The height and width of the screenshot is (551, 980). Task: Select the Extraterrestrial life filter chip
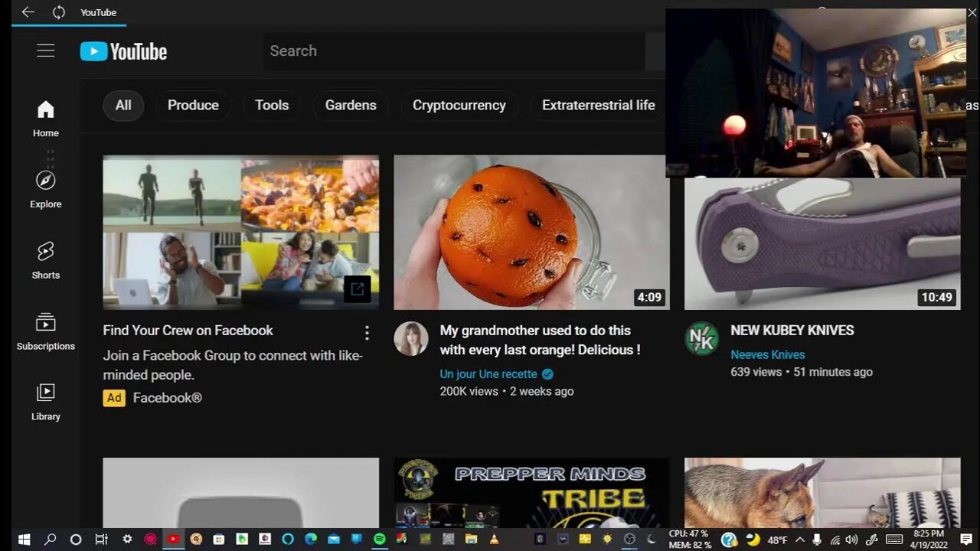[x=598, y=106]
